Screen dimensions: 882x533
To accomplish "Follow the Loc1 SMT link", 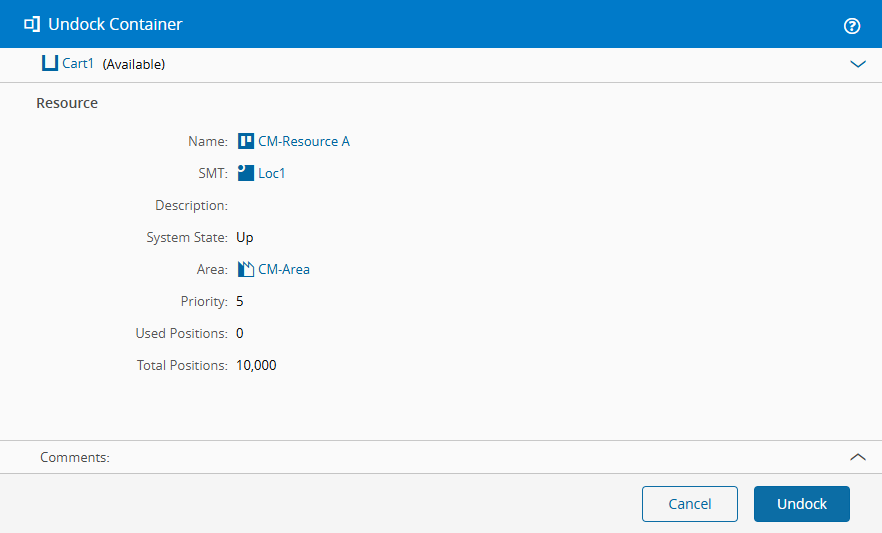I will (272, 173).
